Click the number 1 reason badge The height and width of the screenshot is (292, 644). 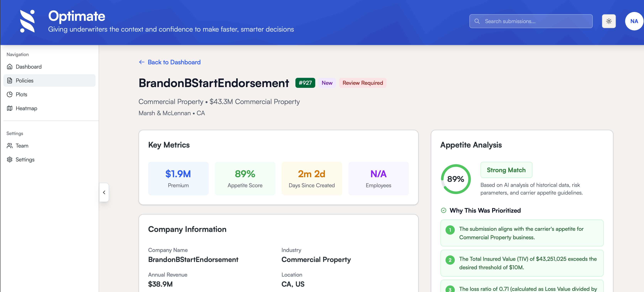450,230
